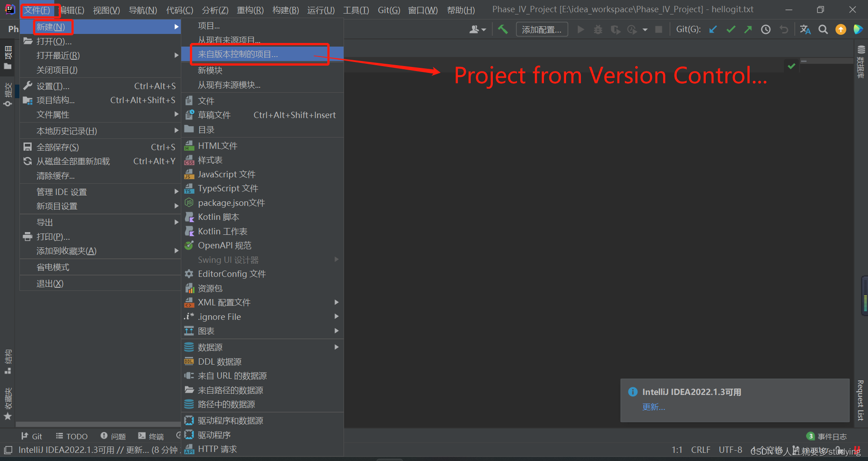The height and width of the screenshot is (461, 868).
Task: Expand 导出 submenu
Action: (100, 222)
